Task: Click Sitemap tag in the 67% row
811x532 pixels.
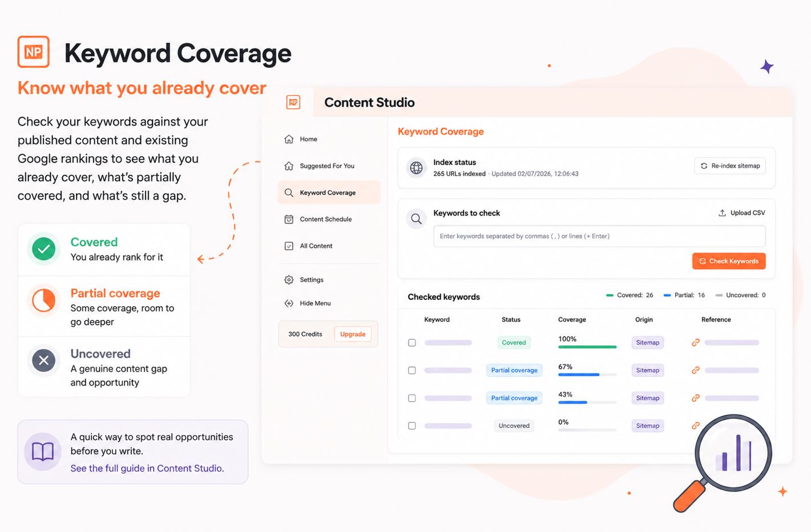Action: tap(648, 370)
